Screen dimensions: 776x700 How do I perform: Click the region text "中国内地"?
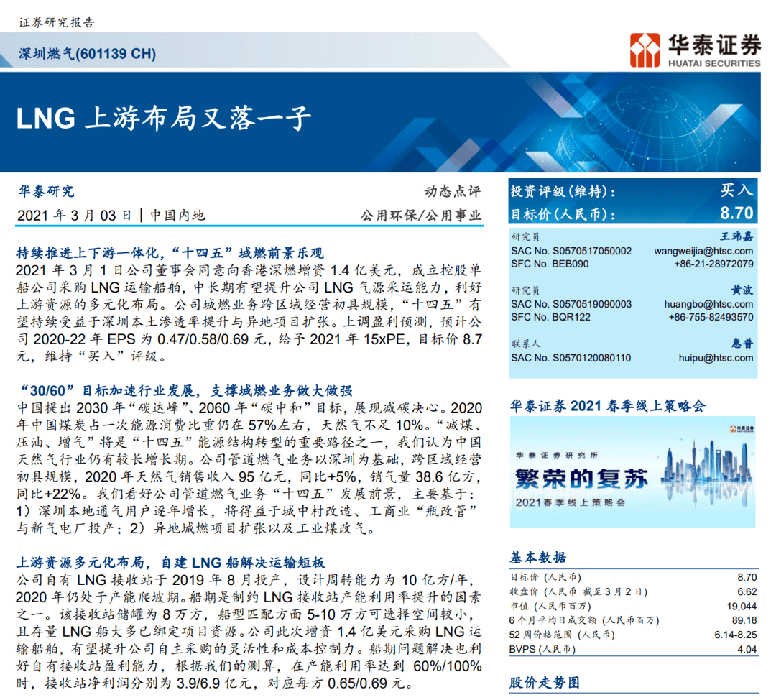click(177, 216)
